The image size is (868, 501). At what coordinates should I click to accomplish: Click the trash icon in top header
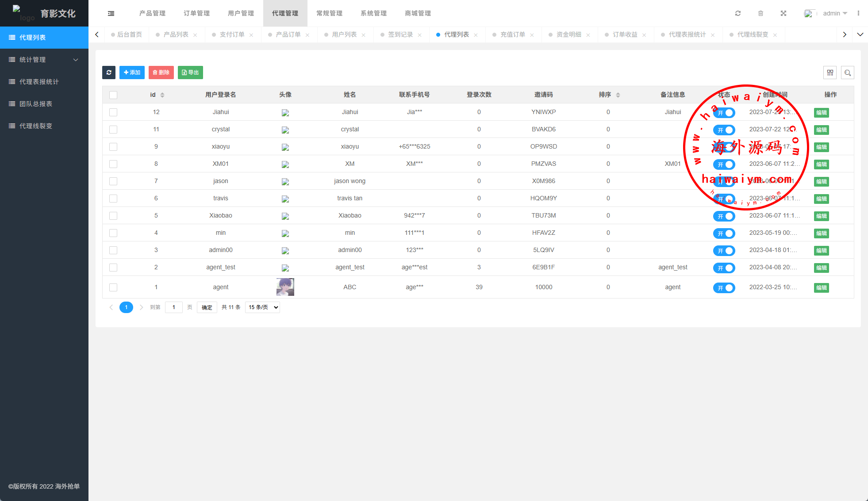pos(760,13)
